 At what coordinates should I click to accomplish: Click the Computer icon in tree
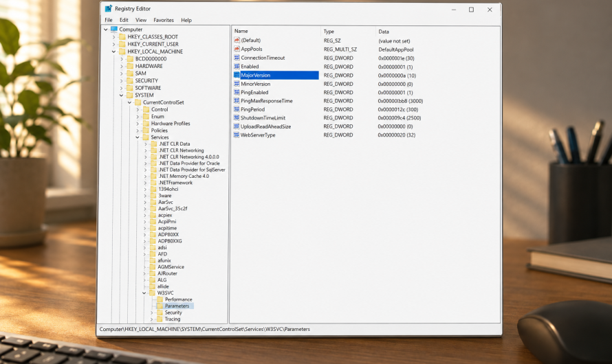[114, 30]
